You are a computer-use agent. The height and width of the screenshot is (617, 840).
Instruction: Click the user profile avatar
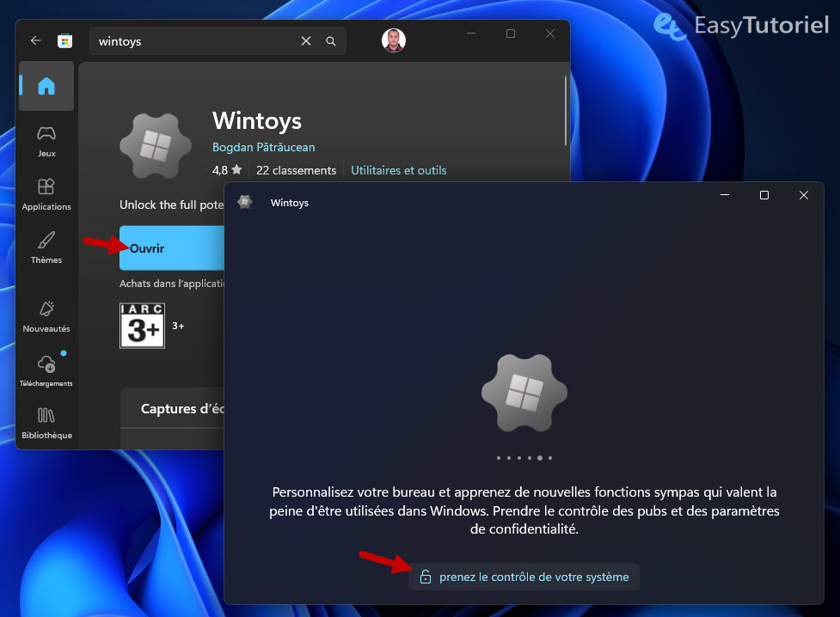tap(394, 40)
